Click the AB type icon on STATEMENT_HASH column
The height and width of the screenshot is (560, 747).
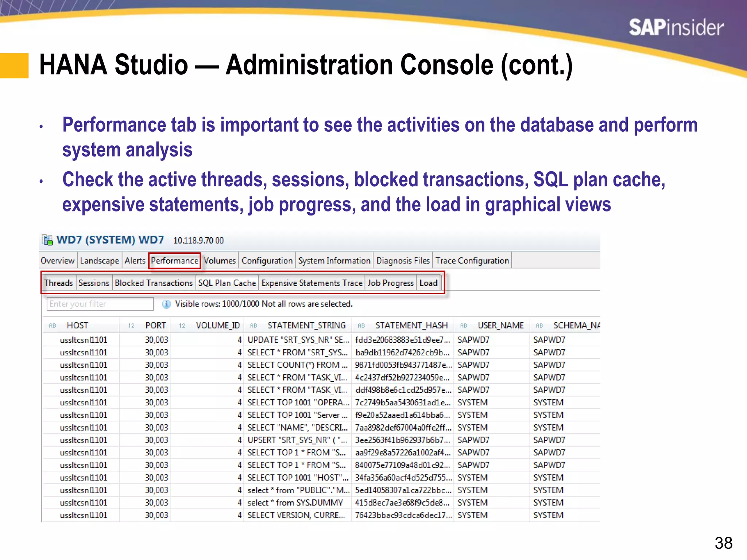(361, 326)
